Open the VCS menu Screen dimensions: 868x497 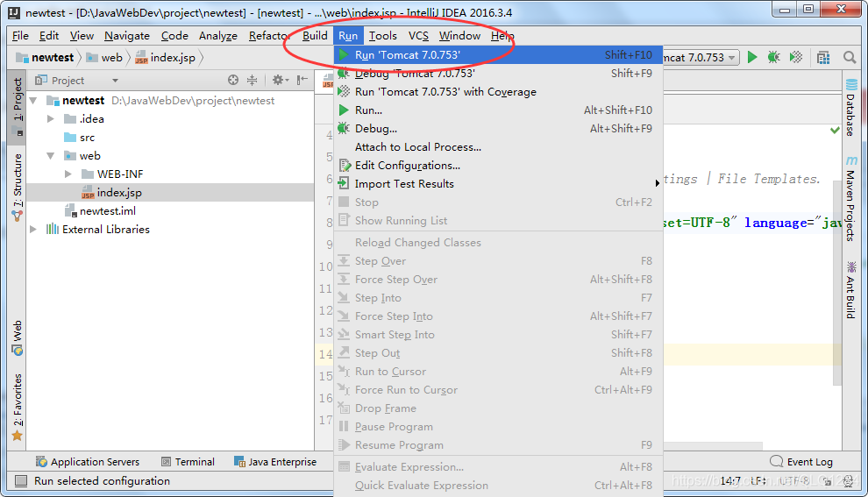pos(418,35)
